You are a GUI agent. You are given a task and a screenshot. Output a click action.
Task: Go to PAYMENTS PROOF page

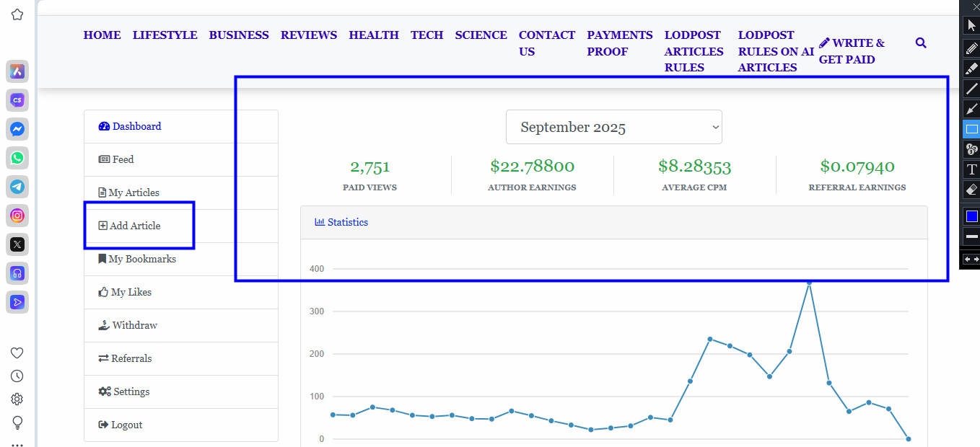619,43
